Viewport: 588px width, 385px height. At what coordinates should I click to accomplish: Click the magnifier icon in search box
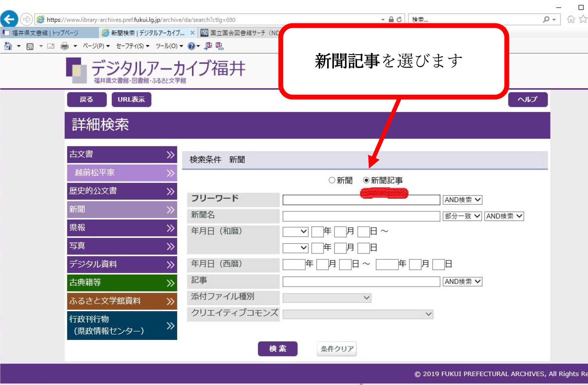[x=546, y=20]
